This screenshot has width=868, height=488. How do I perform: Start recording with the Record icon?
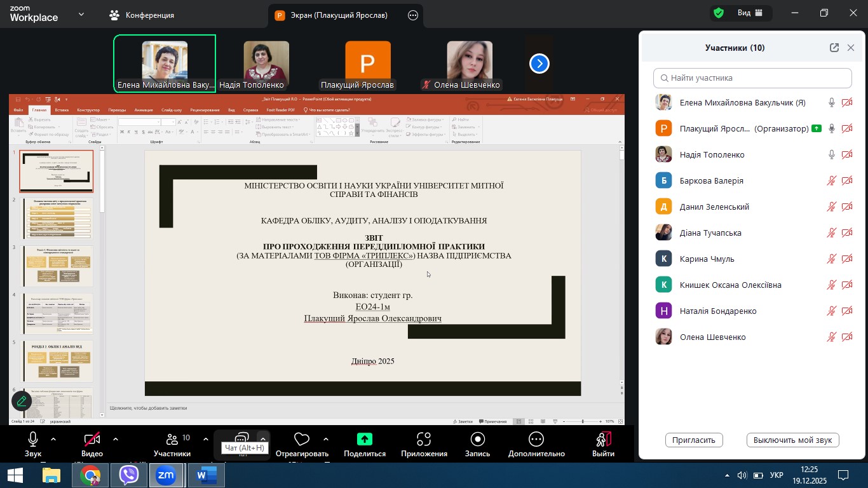tap(477, 440)
